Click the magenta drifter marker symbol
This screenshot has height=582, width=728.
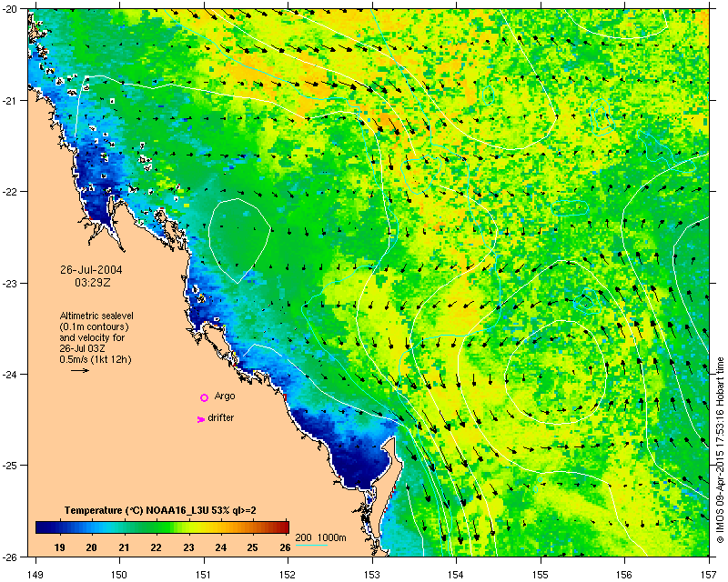[x=200, y=419]
